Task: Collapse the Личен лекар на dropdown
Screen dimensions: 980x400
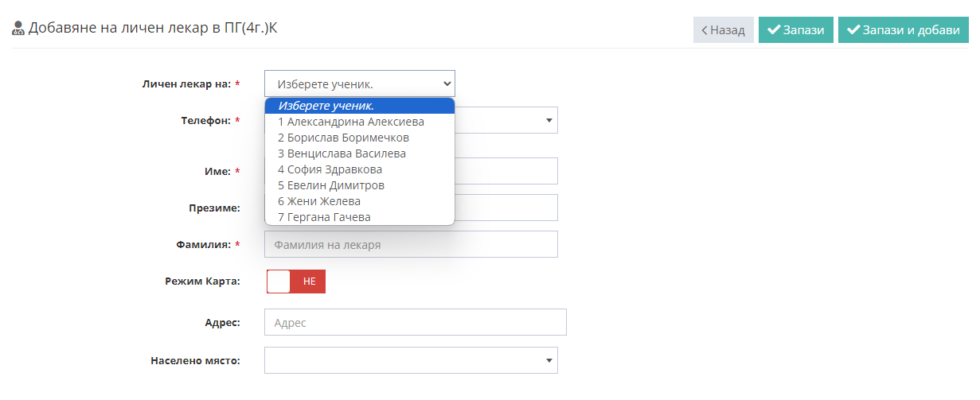Action: 359,83
